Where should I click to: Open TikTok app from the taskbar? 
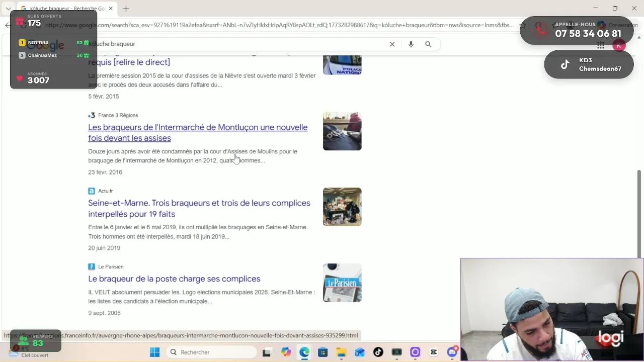click(x=378, y=352)
